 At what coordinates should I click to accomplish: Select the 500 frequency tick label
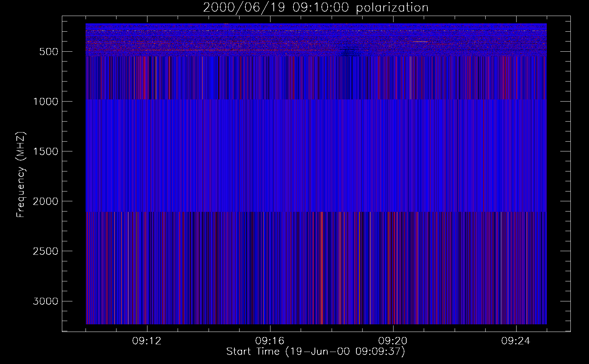tap(49, 52)
